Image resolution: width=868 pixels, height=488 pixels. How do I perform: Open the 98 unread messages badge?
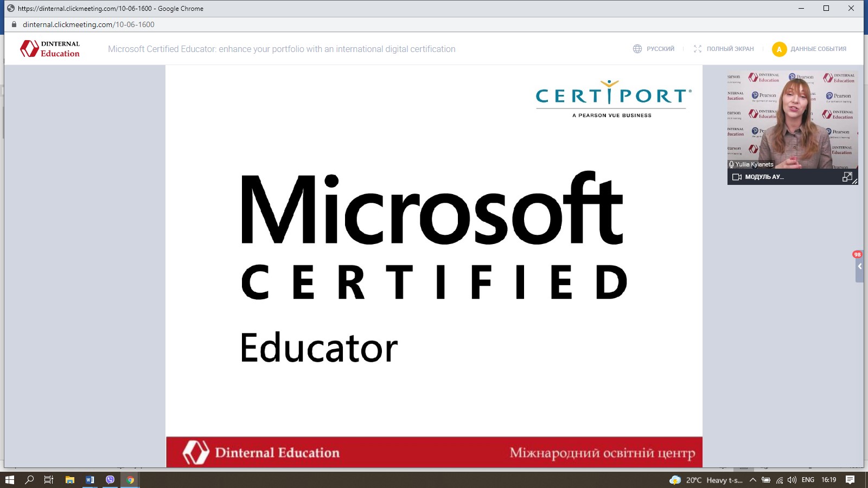(857, 254)
